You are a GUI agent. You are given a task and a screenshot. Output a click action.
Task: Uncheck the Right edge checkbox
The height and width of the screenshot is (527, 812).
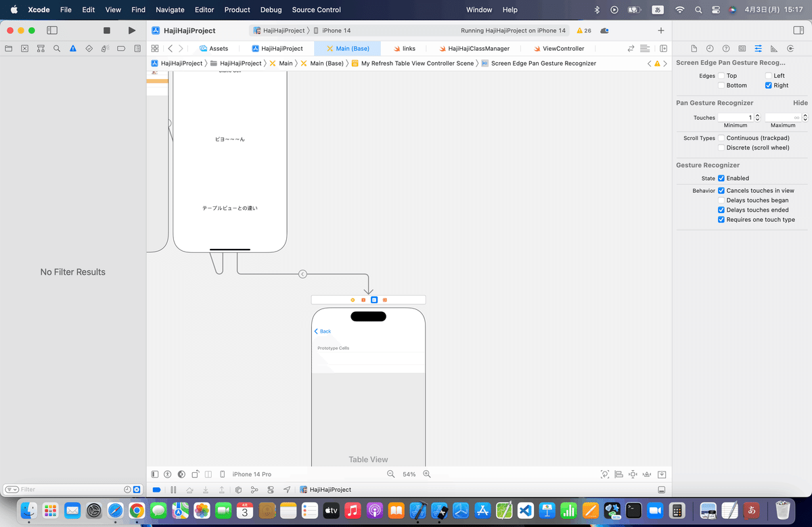(768, 85)
